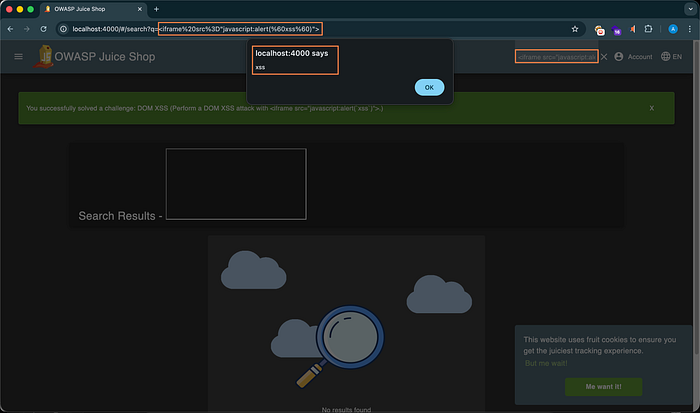This screenshot has width=700, height=413.
Task: Dismiss the challenge solved banner
Action: click(652, 108)
